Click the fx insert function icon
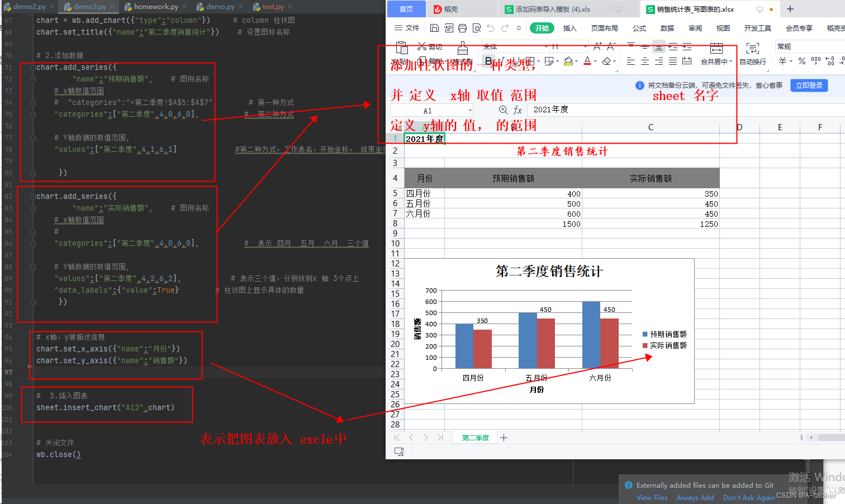Image resolution: width=845 pixels, height=504 pixels. click(518, 110)
